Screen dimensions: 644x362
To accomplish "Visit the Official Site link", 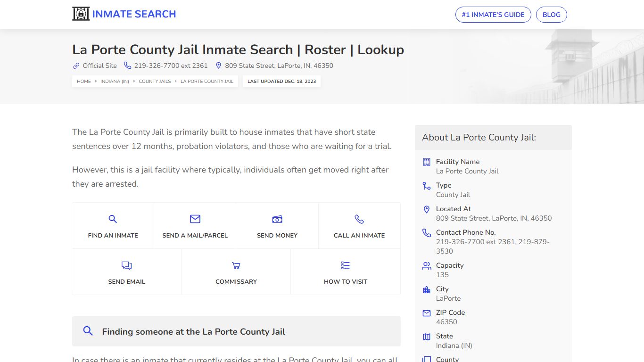I will pyautogui.click(x=99, y=66).
